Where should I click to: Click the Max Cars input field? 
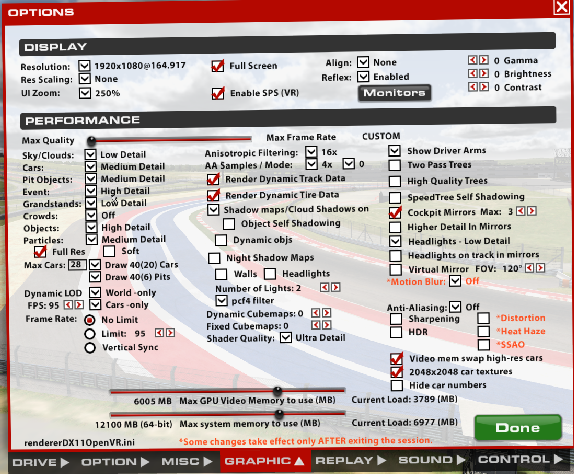click(77, 264)
